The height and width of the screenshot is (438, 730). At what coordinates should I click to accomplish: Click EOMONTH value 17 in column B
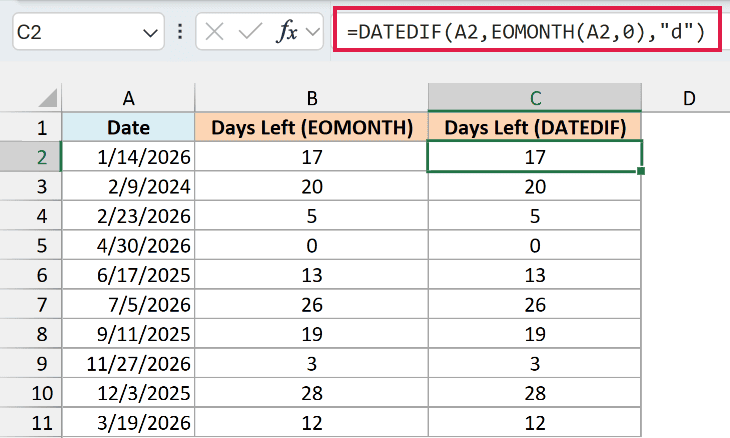(311, 157)
